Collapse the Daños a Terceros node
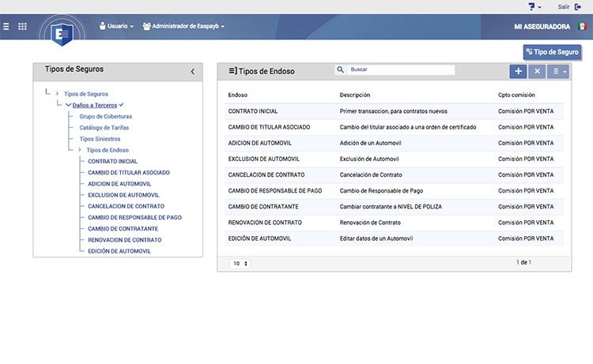The height and width of the screenshot is (364, 593). pos(69,105)
